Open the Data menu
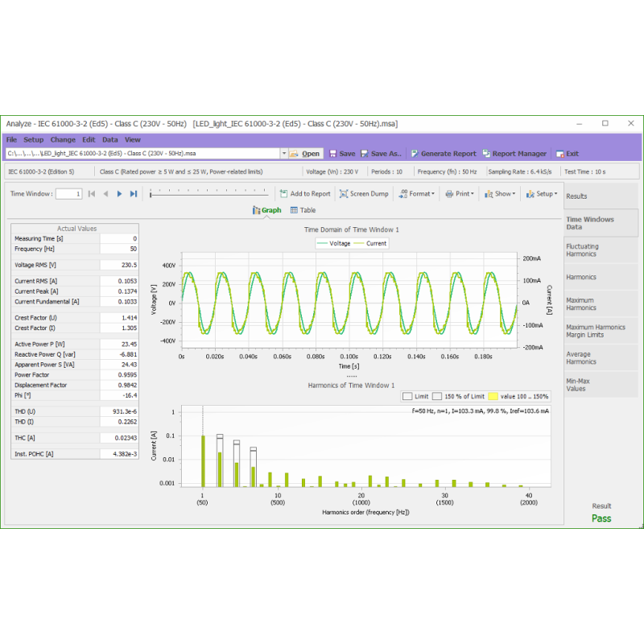Viewport: 644px width, 644px height. pos(109,140)
